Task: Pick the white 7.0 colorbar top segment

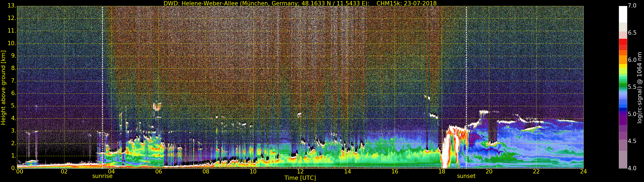Action: click(x=623, y=14)
